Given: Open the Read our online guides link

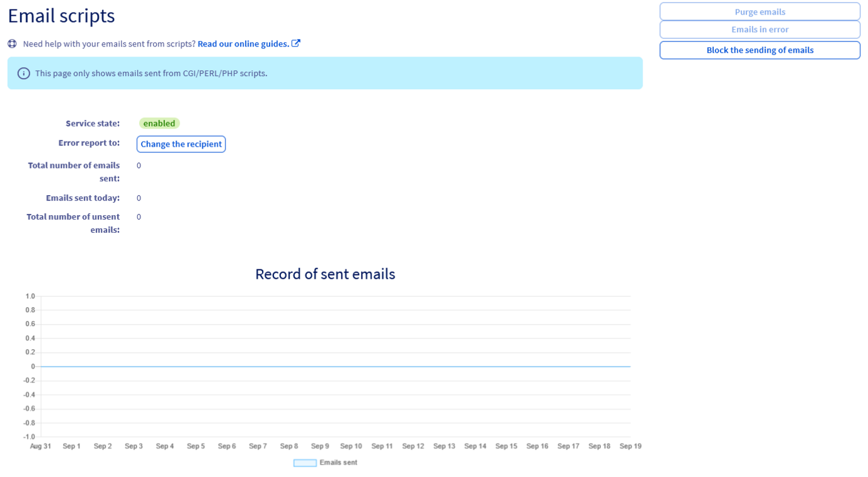Looking at the screenshot, I should (243, 44).
